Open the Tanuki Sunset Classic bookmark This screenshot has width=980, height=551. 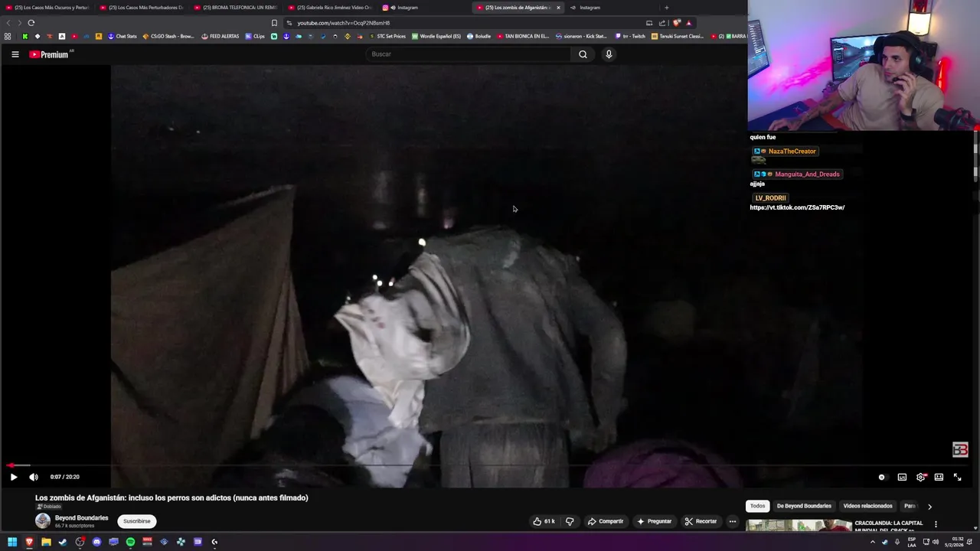(677, 36)
